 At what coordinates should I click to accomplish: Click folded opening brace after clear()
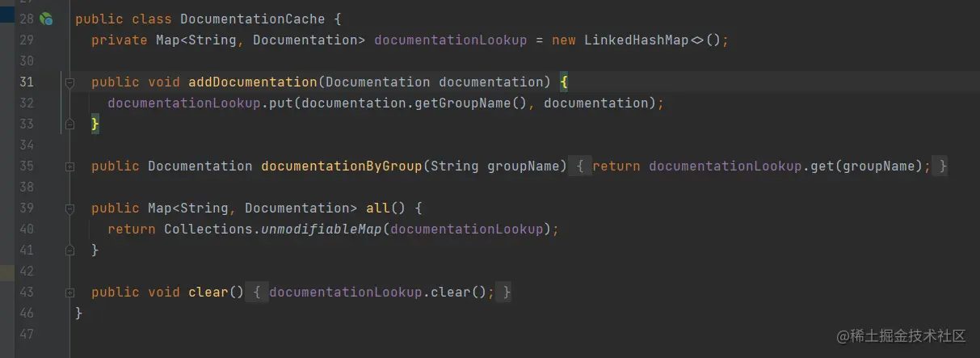257,293
